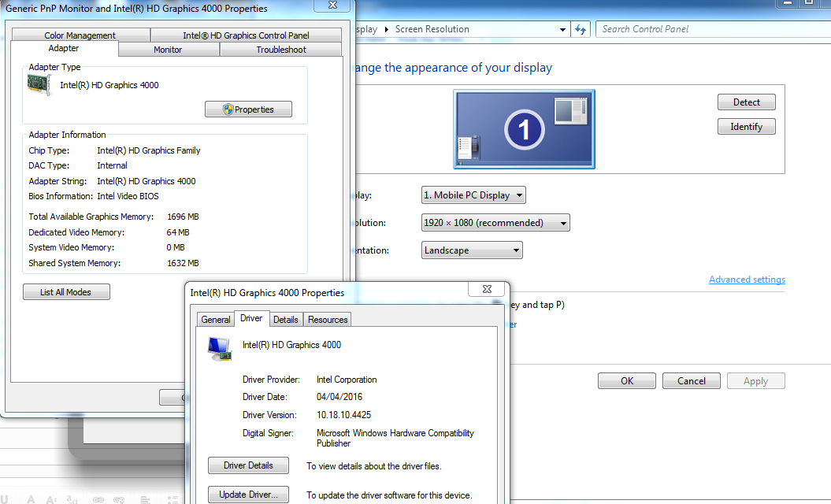The width and height of the screenshot is (831, 504).
Task: Open the Intel HD Graphics Control Panel tab
Action: pyautogui.click(x=246, y=35)
